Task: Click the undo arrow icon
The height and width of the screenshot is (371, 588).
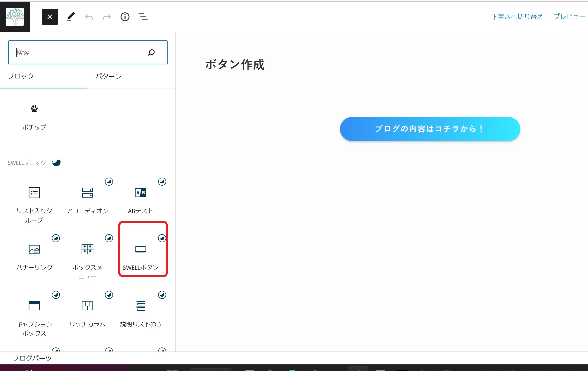Action: [89, 17]
